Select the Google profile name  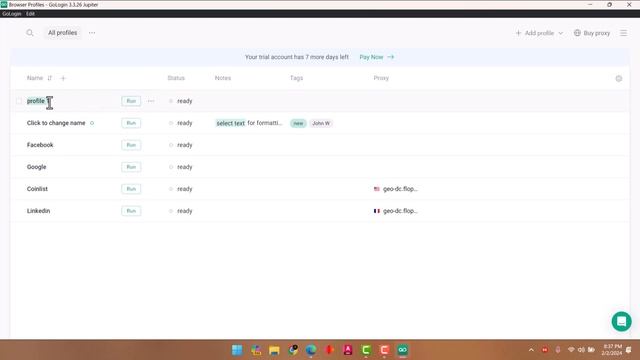(x=36, y=167)
